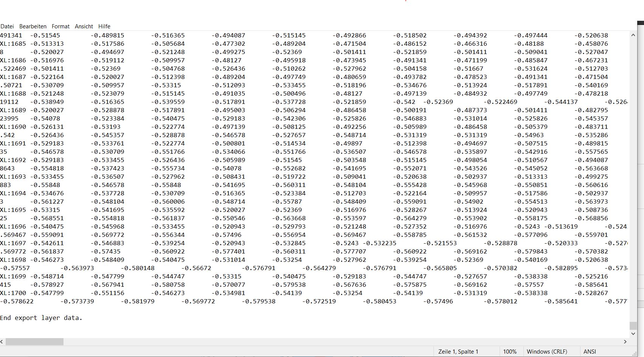Open the Ansicht menu
The image size is (644, 357).
click(x=84, y=26)
